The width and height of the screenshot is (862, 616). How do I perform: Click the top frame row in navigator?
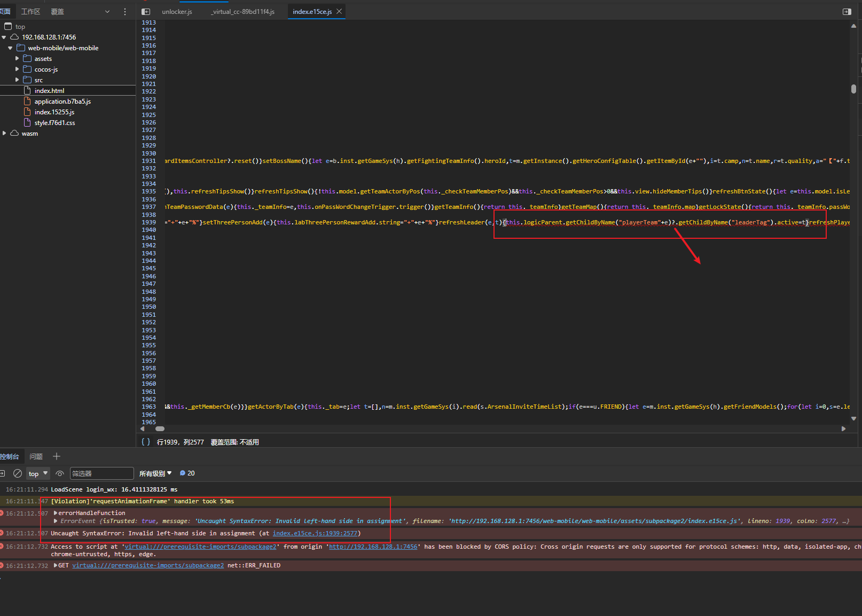tap(68, 26)
